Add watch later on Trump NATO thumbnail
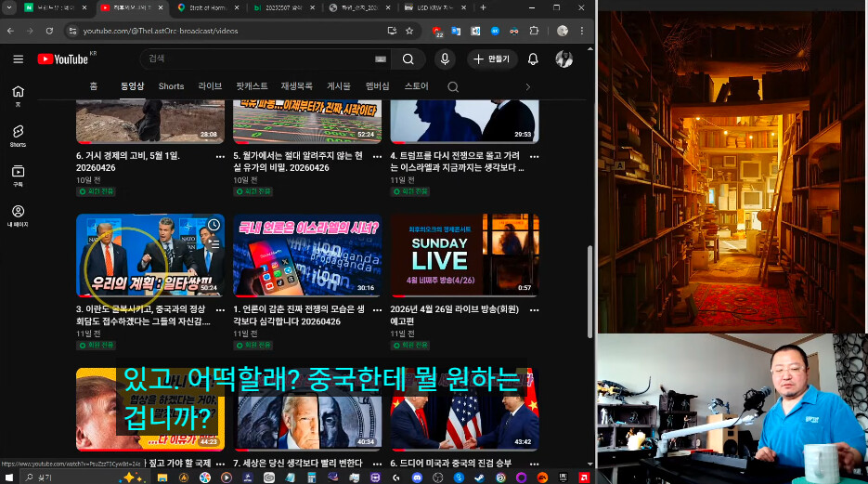The height and width of the screenshot is (484, 868). (214, 225)
